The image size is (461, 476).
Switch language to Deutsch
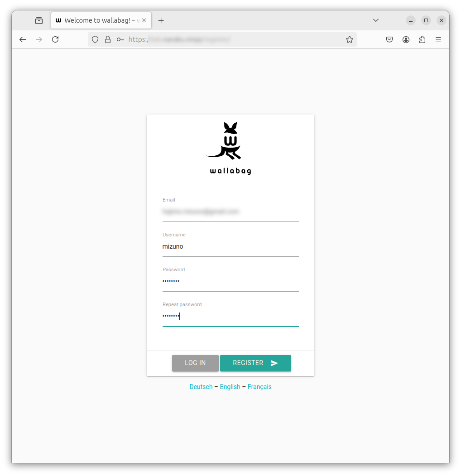201,387
